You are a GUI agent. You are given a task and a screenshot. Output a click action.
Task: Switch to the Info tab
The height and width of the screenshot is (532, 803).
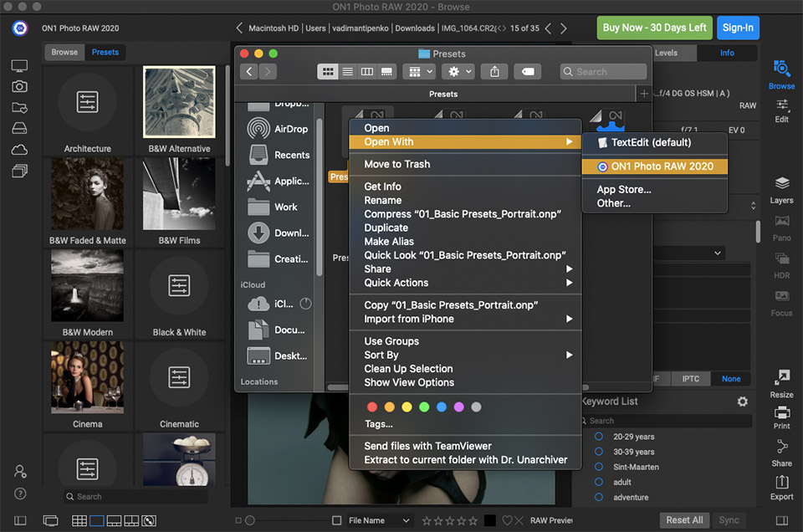tap(727, 53)
